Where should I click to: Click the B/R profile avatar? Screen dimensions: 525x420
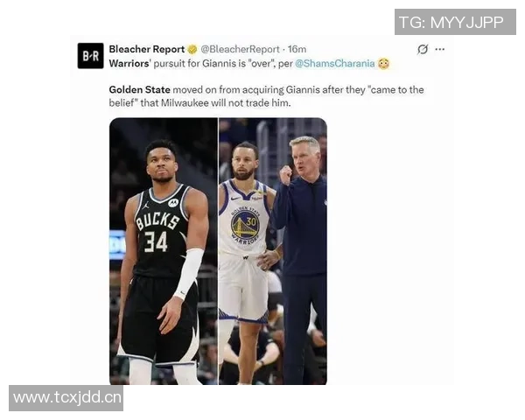[90, 56]
